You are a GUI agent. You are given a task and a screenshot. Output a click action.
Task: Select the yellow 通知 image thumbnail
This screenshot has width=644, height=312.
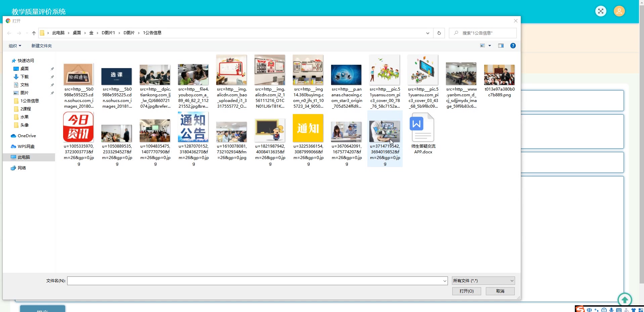click(308, 128)
